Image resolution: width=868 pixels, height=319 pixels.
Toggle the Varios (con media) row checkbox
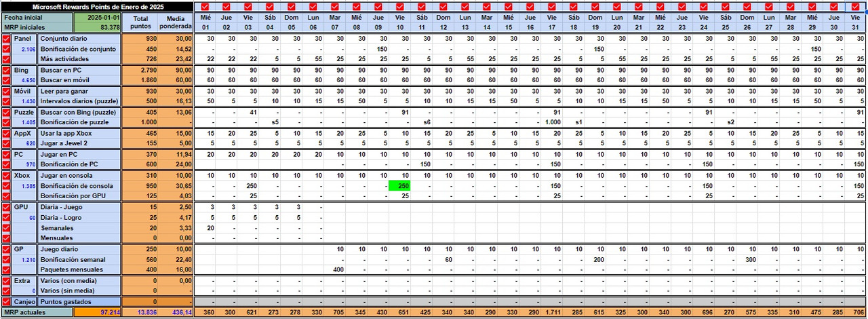click(x=6, y=280)
